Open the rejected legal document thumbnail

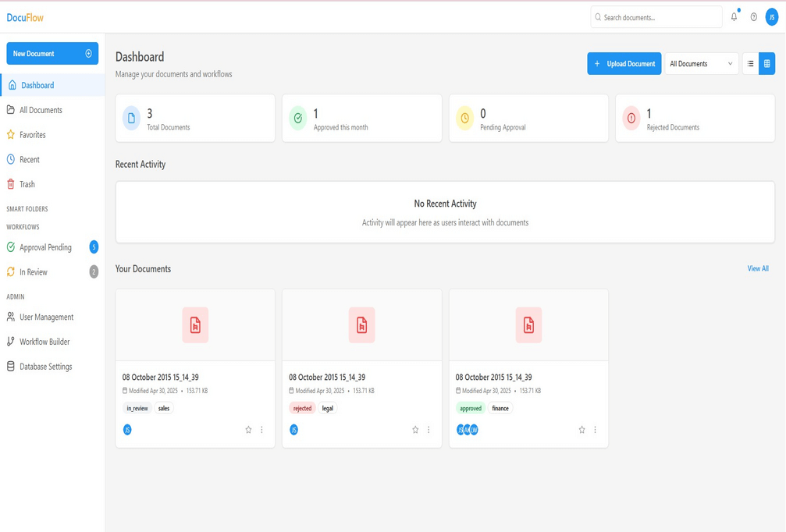point(362,325)
